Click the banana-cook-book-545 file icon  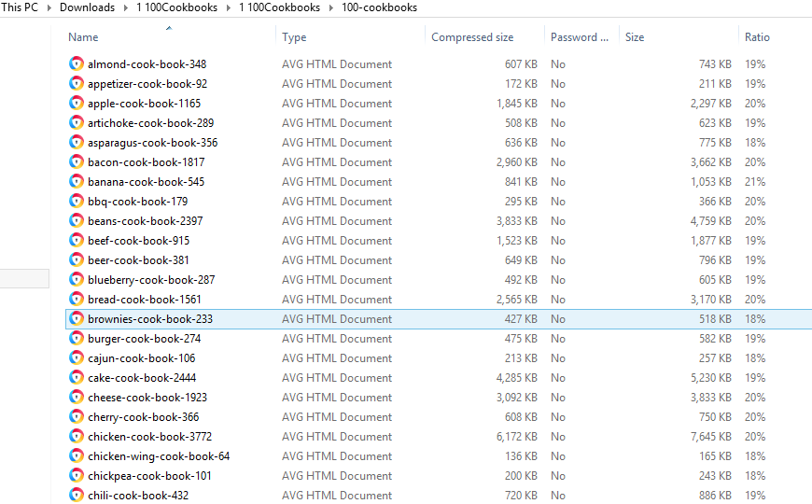77,182
